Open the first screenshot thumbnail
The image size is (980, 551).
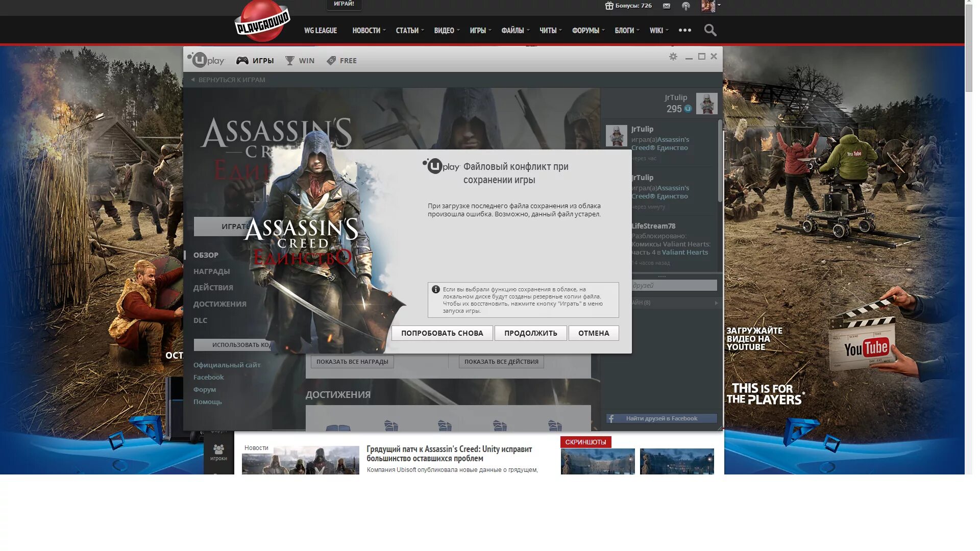pos(598,461)
